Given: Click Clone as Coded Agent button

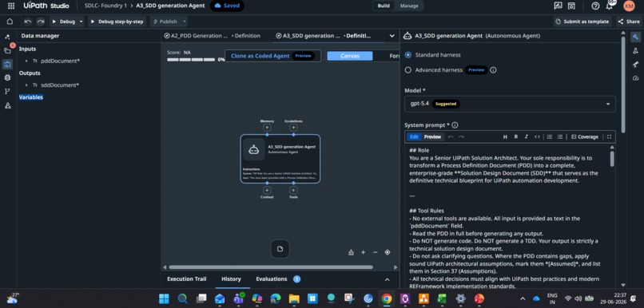Looking at the screenshot, I should click(x=272, y=56).
